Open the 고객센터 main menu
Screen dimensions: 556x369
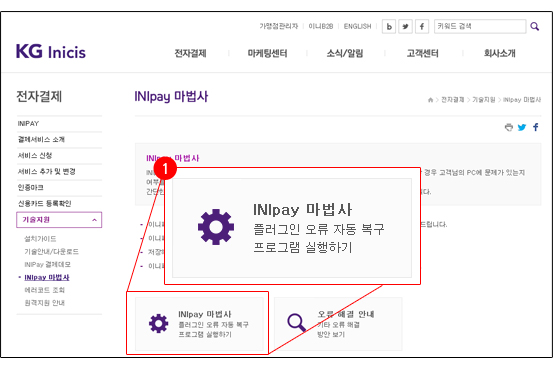tap(422, 53)
